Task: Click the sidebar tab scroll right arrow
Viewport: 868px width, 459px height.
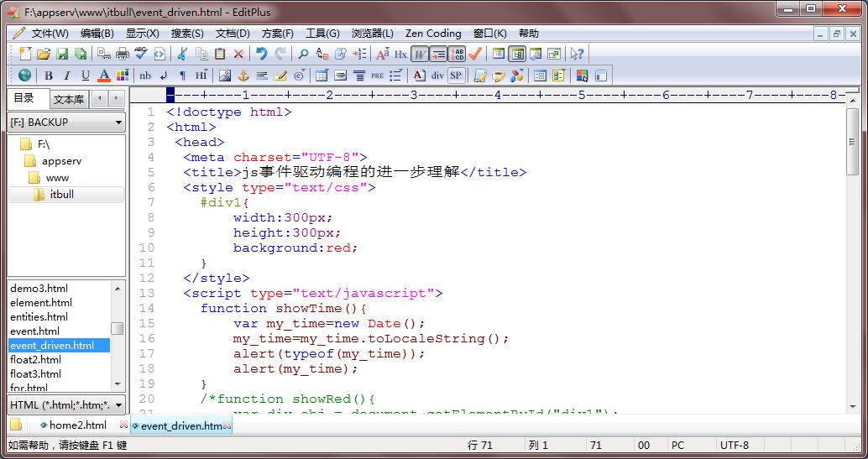Action: 116,99
